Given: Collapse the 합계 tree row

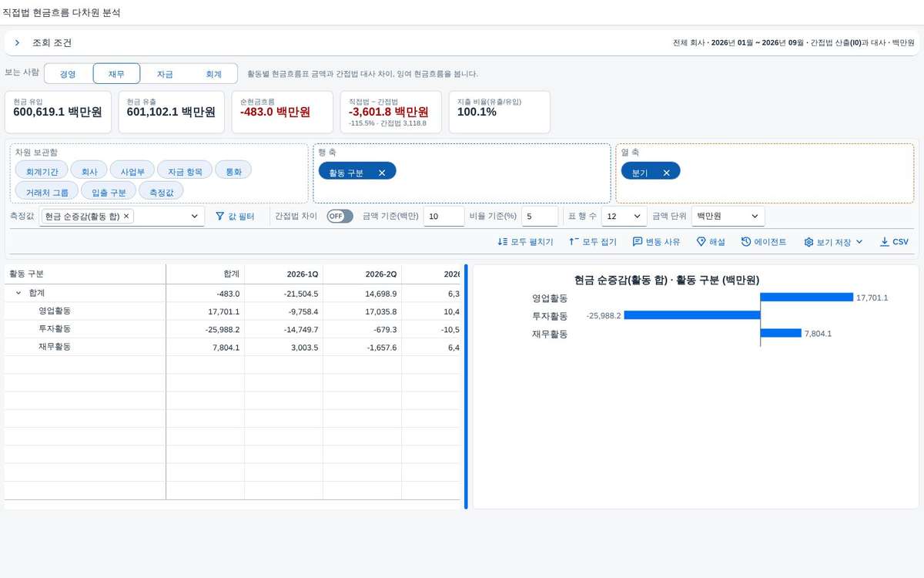Looking at the screenshot, I should [18, 294].
